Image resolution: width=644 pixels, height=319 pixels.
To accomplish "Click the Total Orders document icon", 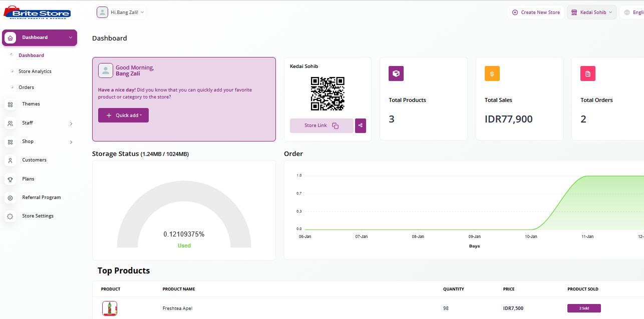I will pyautogui.click(x=588, y=73).
